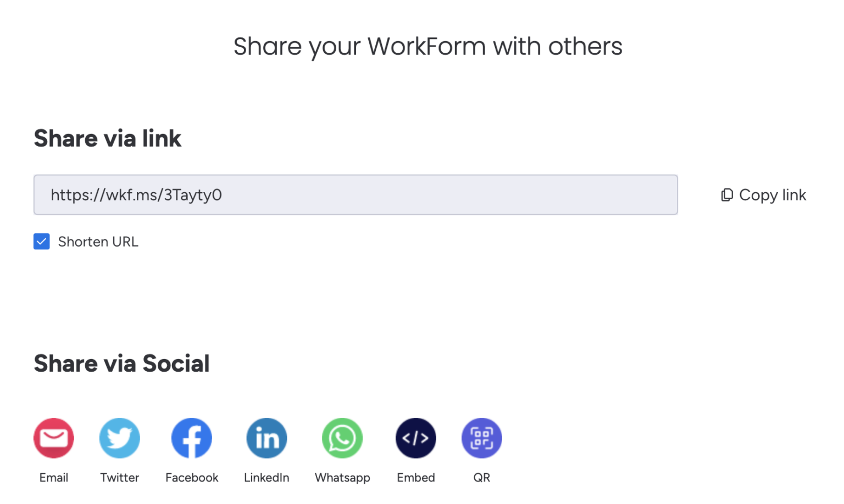The width and height of the screenshot is (844, 504).
Task: Select the Embed code icon
Action: [415, 438]
